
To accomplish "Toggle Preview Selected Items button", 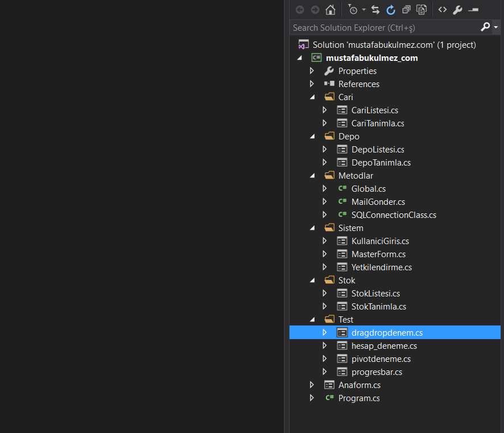I will pyautogui.click(x=473, y=10).
